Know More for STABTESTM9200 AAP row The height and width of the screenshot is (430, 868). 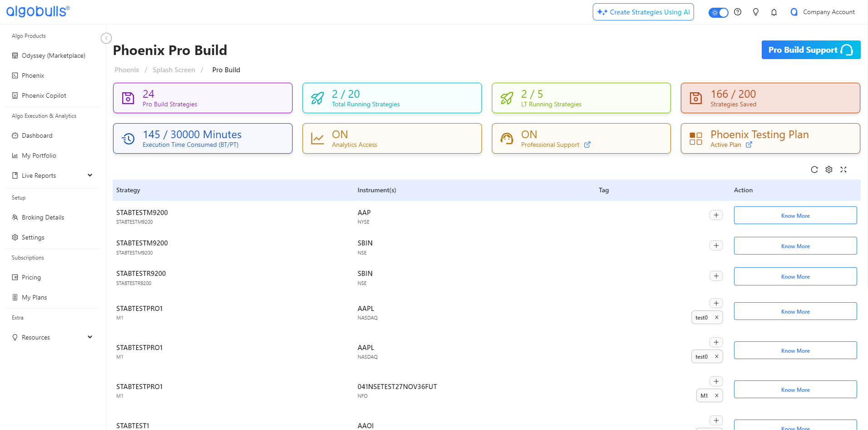pyautogui.click(x=795, y=215)
